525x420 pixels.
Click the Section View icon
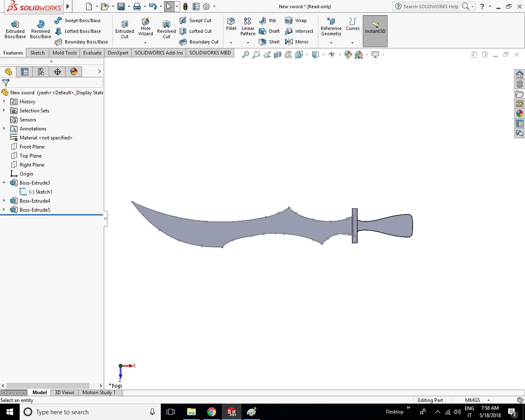278,55
